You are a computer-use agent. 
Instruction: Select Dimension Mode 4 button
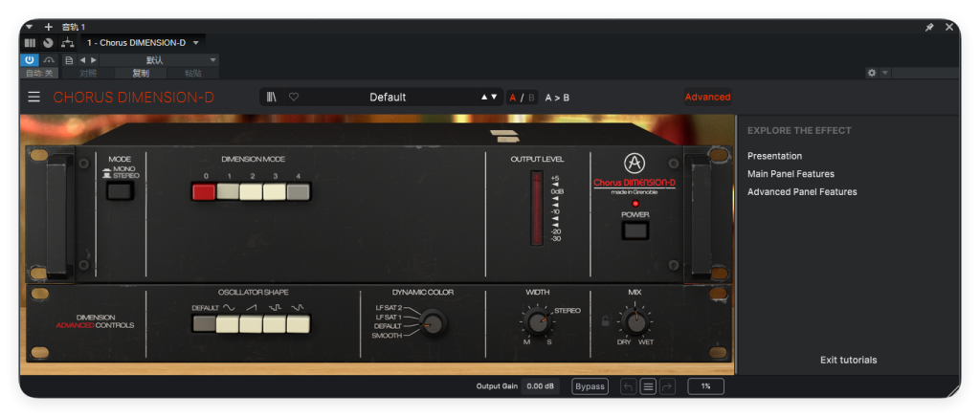299,191
